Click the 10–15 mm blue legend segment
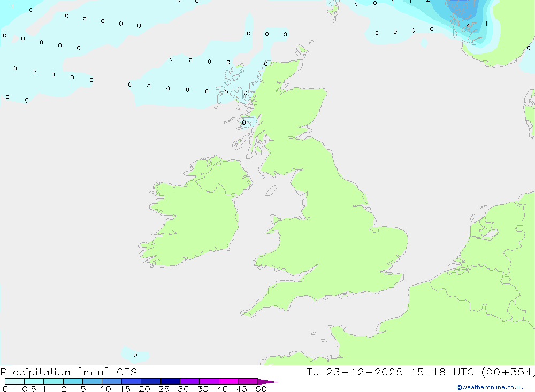This screenshot has width=535, height=392. [x=112, y=381]
